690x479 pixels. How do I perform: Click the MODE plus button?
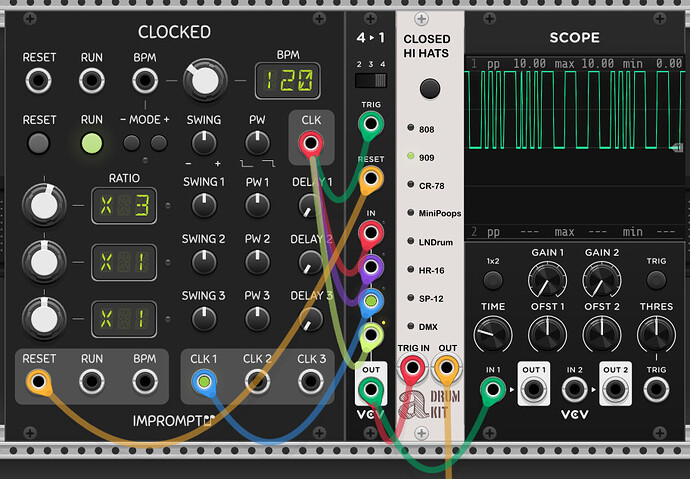click(159, 143)
